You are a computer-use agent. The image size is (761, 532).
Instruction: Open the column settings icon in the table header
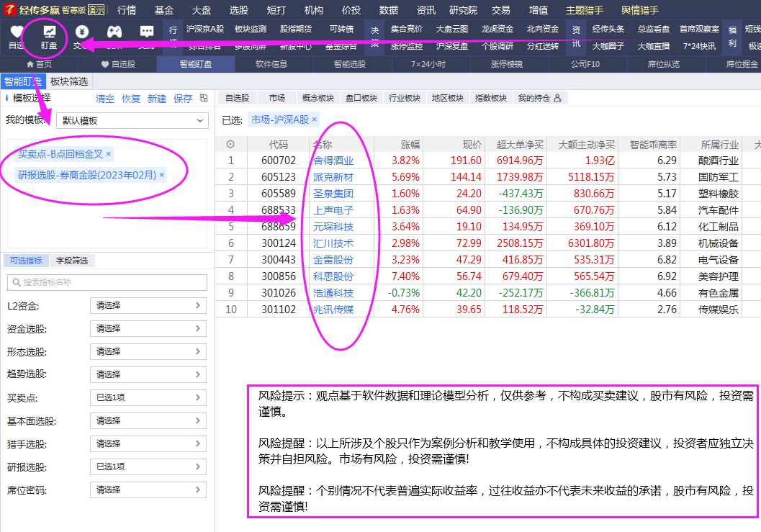[x=230, y=144]
